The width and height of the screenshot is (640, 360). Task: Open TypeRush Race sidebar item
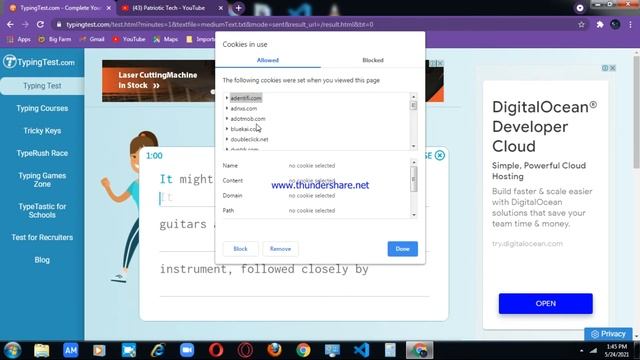click(42, 153)
